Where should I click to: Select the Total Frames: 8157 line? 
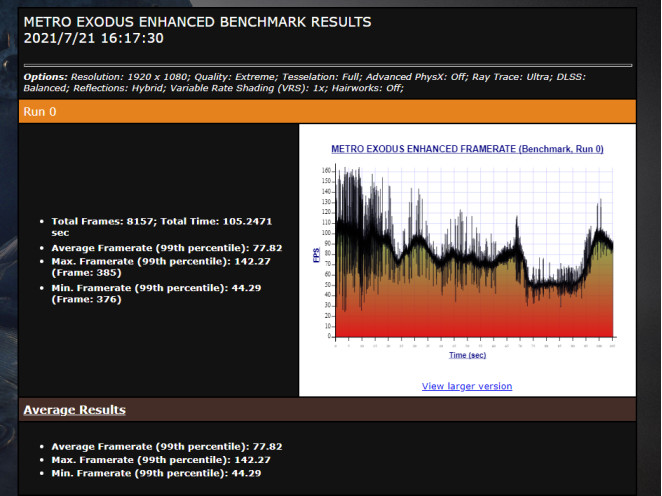click(162, 227)
